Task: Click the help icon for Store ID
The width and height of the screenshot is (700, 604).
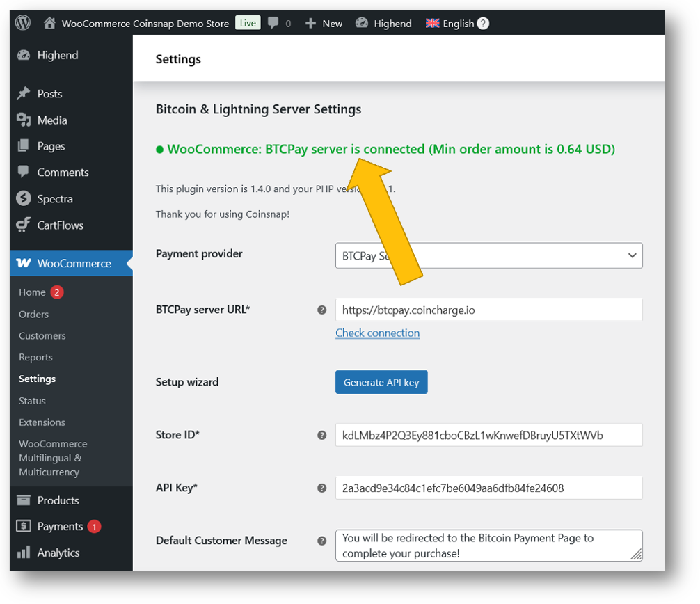Action: click(322, 435)
